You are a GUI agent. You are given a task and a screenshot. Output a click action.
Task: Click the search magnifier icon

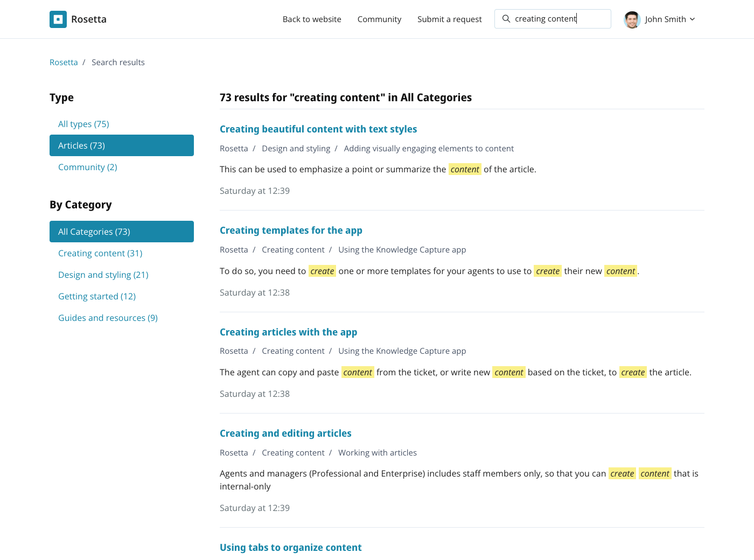pos(506,19)
